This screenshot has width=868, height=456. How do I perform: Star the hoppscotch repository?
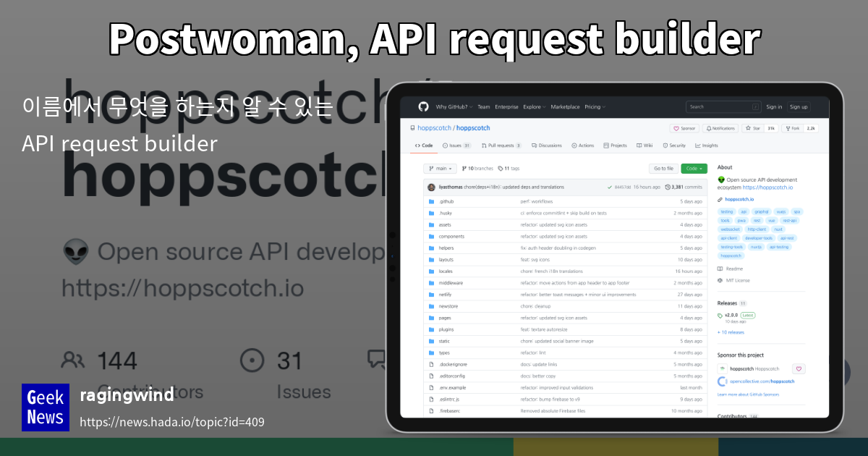click(754, 129)
